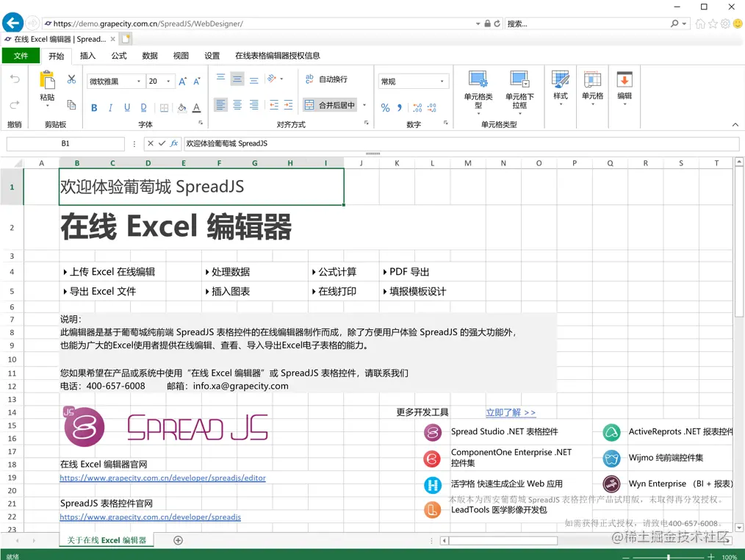The image size is (745, 560).
Task: Toggle Bold formatting
Action: pos(94,108)
